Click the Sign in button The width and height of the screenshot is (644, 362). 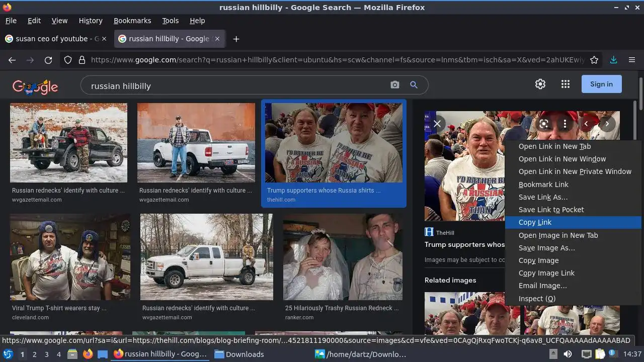(x=601, y=84)
